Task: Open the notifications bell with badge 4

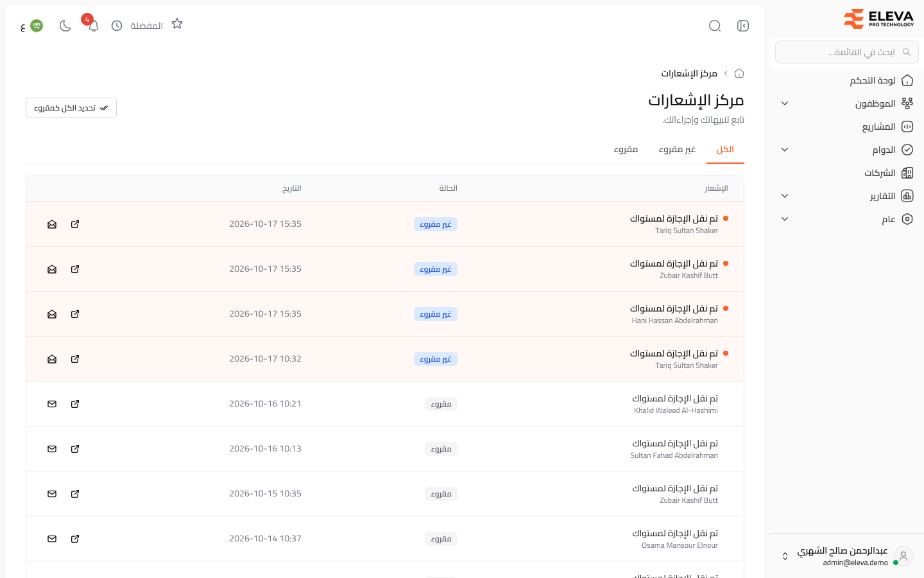Action: 93,26
